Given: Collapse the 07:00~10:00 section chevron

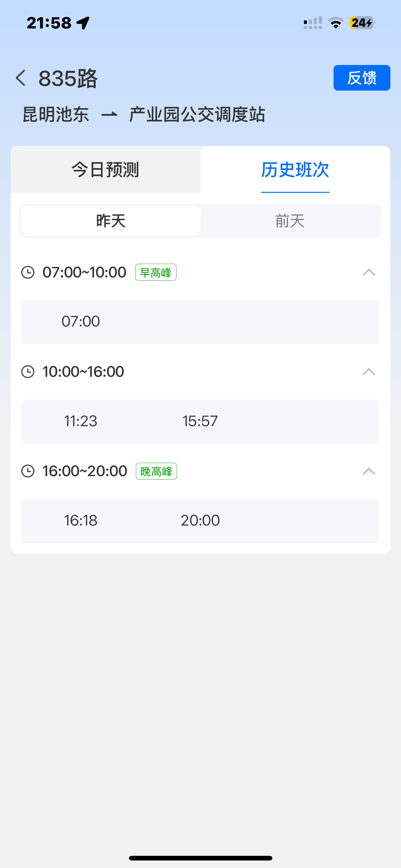Looking at the screenshot, I should click(x=369, y=272).
